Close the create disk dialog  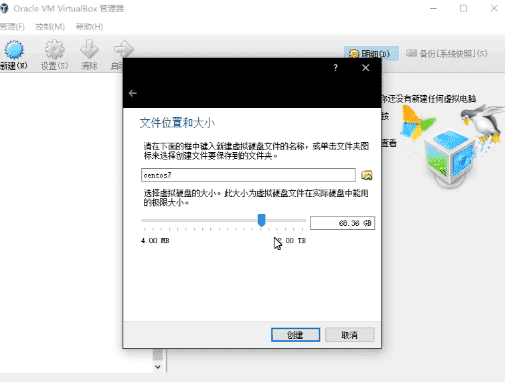click(x=366, y=68)
